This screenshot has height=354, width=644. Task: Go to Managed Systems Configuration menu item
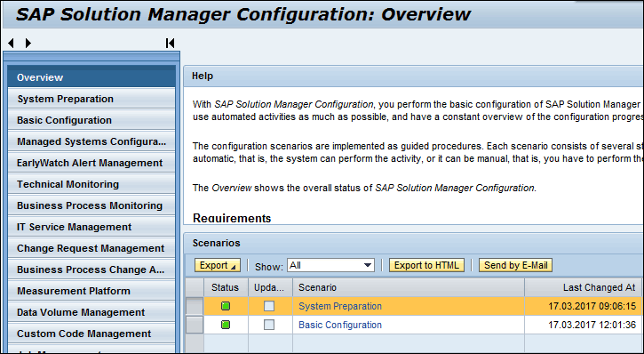(91, 141)
